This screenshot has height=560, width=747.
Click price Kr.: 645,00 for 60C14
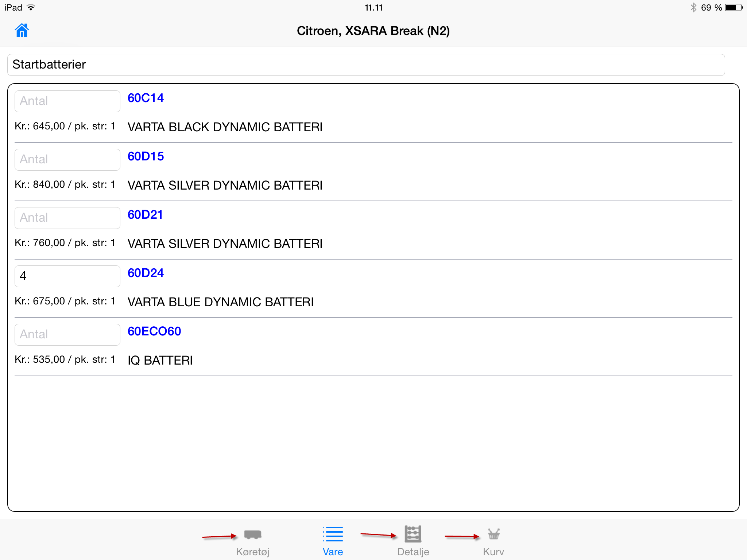point(40,126)
